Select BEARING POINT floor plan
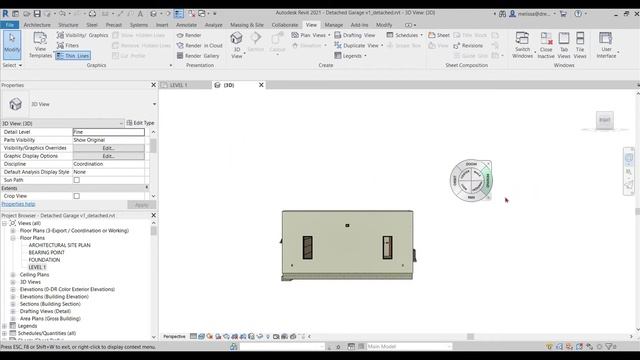This screenshot has height=360, width=640. coord(46,253)
